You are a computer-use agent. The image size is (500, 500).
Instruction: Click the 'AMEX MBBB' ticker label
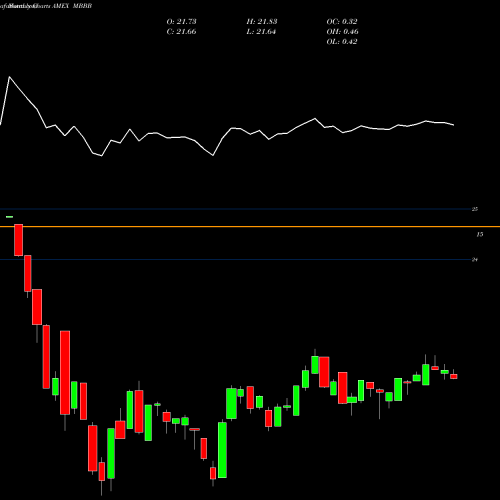[x=72, y=6]
